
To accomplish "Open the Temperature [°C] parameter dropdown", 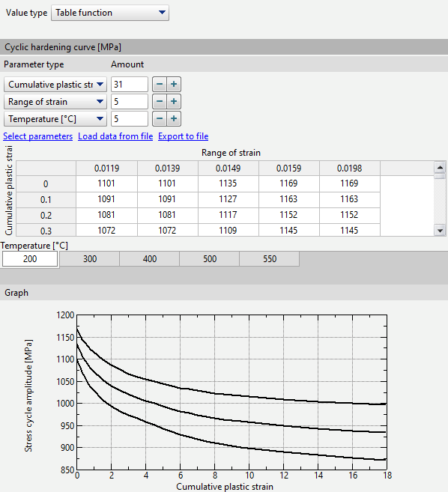I will 55,119.
